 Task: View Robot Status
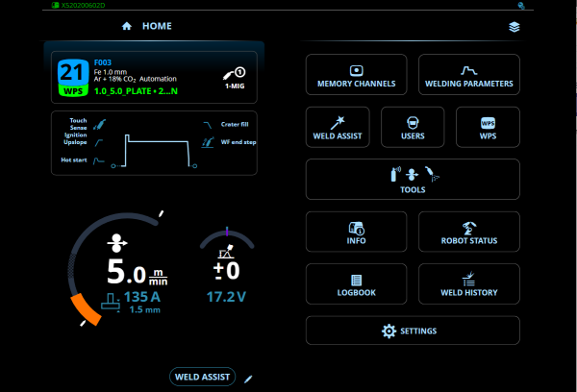[469, 233]
